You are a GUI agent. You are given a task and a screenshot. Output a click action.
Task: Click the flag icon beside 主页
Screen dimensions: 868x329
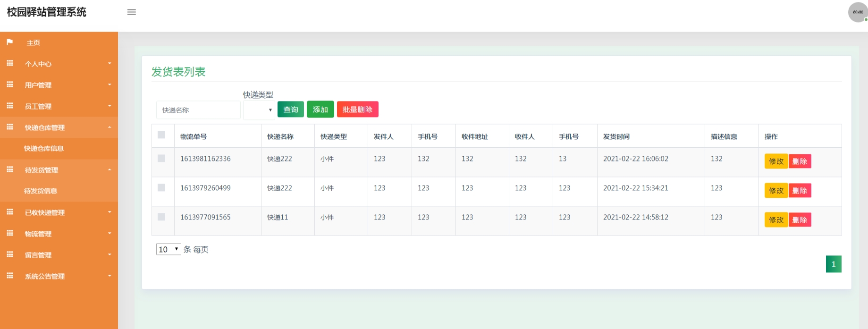pyautogui.click(x=9, y=42)
